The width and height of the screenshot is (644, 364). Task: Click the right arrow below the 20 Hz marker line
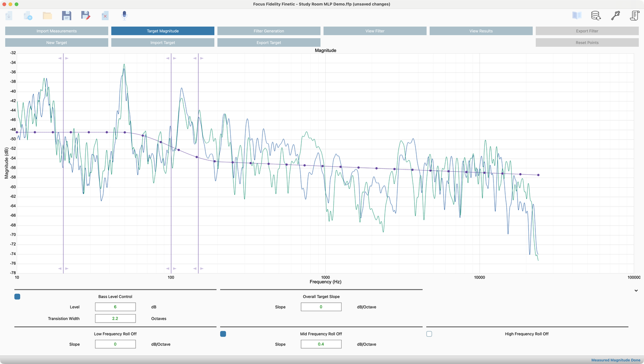click(x=67, y=269)
